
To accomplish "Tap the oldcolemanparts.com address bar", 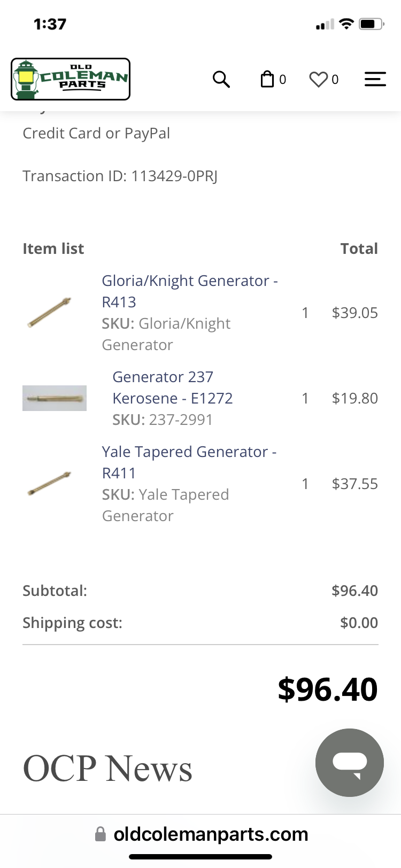I will click(x=211, y=834).
